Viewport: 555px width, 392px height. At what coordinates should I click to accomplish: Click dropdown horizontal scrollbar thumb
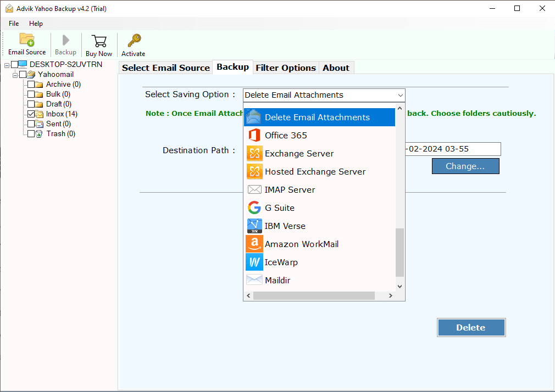pyautogui.click(x=314, y=295)
